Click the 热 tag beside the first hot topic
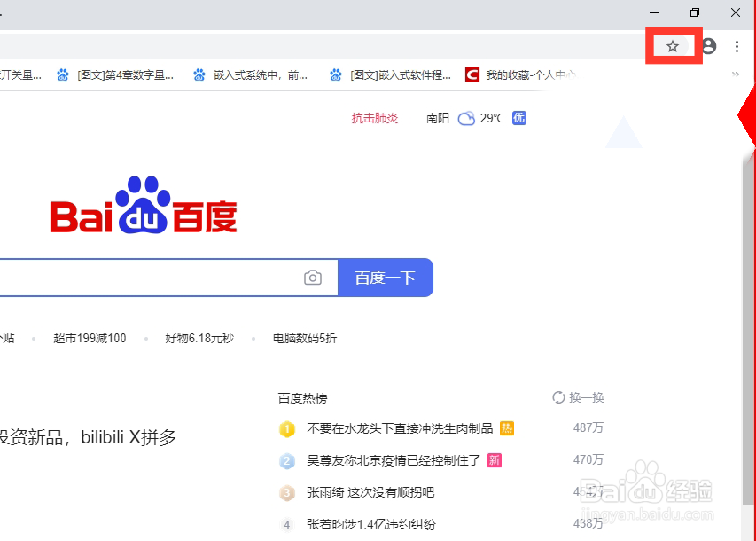The height and width of the screenshot is (541, 756). pyautogui.click(x=507, y=428)
